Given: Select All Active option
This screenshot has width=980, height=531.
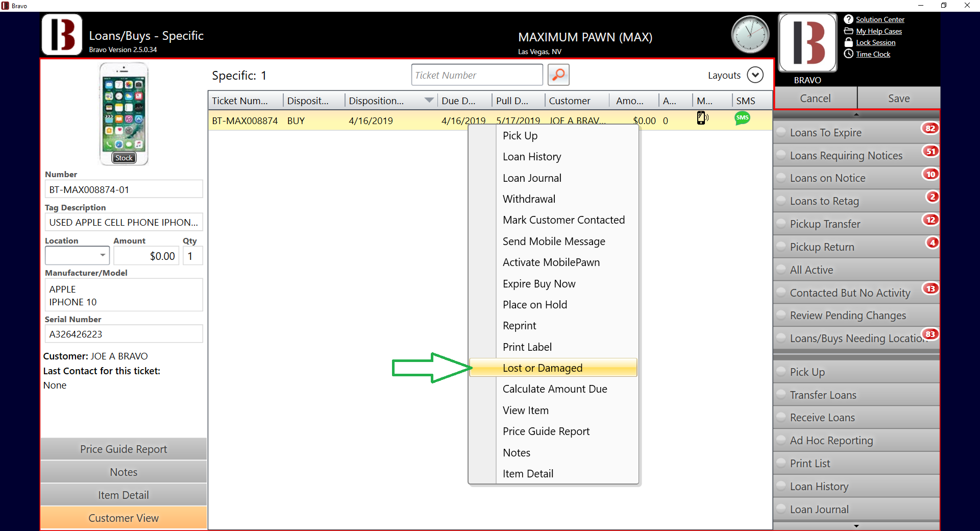Looking at the screenshot, I should pos(856,270).
